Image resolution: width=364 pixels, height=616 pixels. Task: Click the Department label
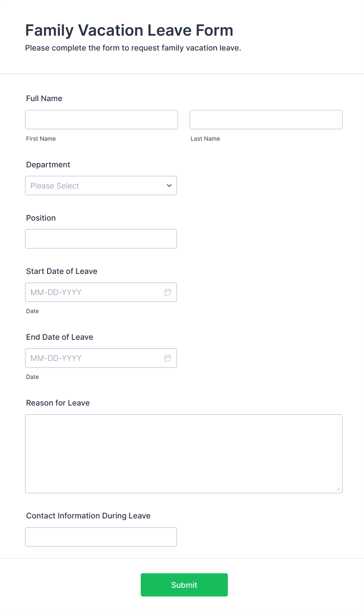click(48, 165)
